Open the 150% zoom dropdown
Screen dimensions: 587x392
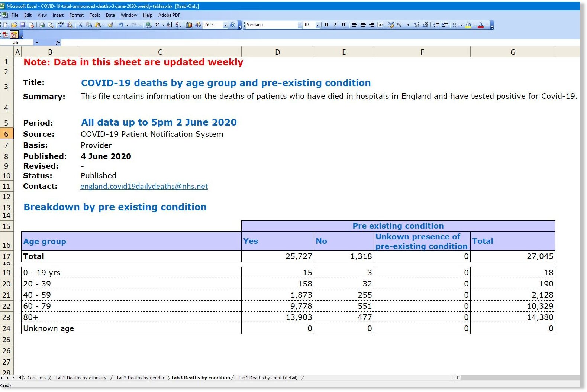pos(225,25)
